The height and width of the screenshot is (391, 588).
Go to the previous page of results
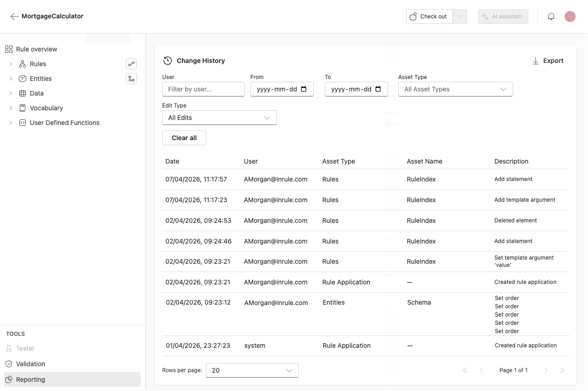[x=481, y=370]
